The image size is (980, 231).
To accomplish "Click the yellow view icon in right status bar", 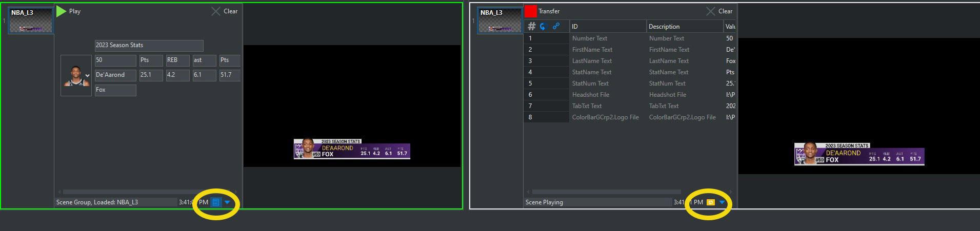I will click(x=710, y=202).
